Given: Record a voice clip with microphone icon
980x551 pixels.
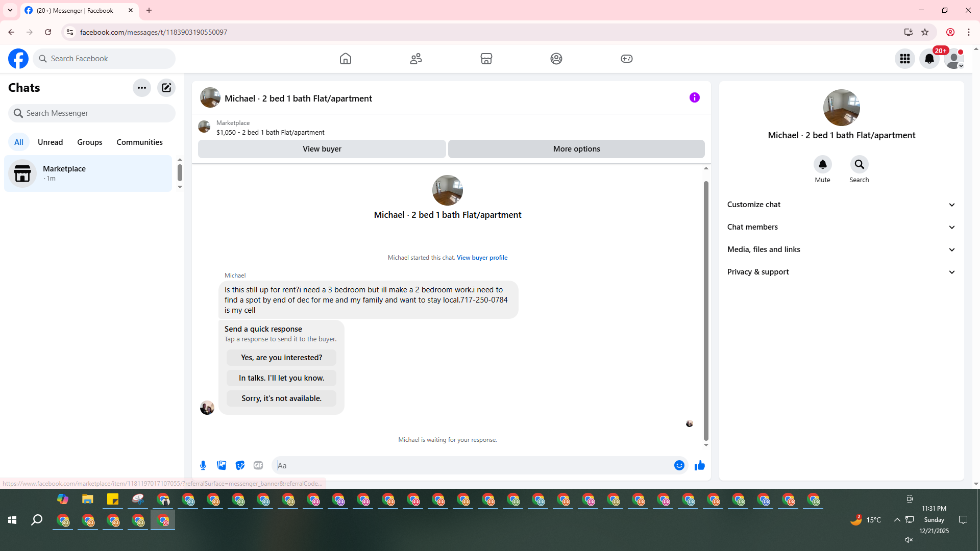Looking at the screenshot, I should [203, 465].
